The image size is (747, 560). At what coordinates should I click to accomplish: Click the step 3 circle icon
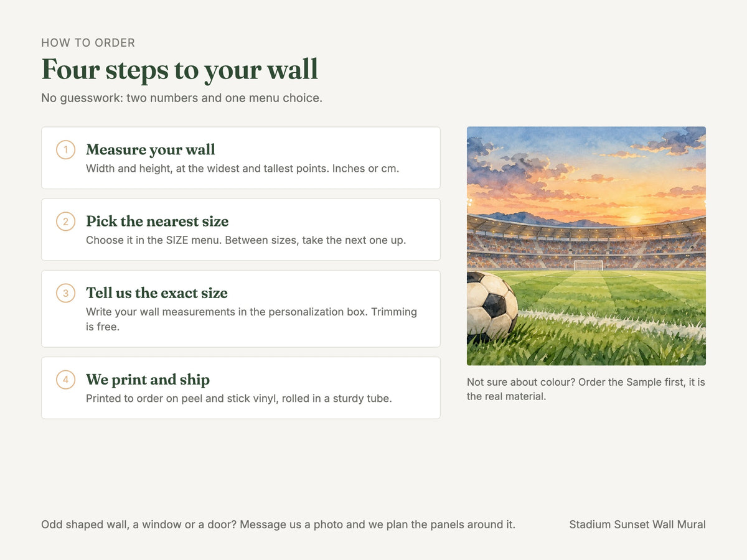[65, 293]
